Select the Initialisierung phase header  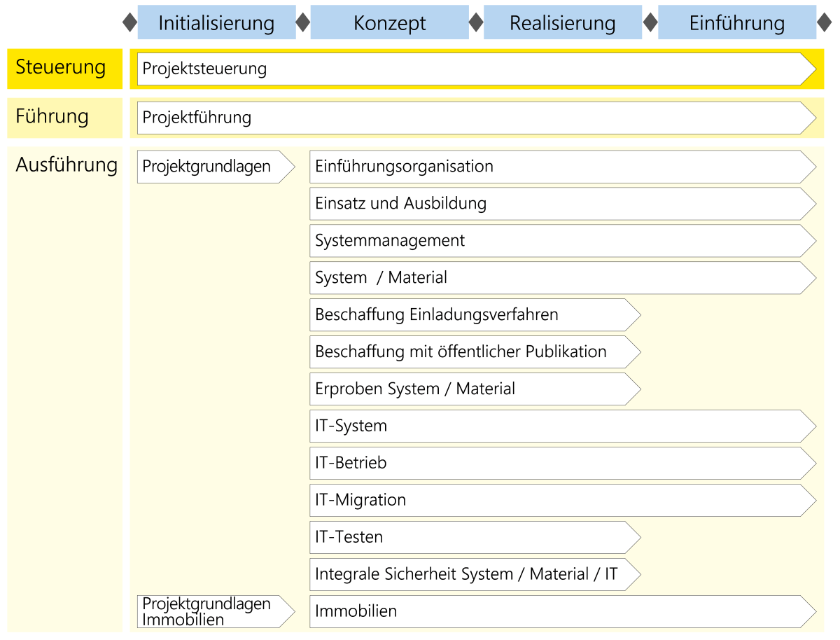pos(216,22)
